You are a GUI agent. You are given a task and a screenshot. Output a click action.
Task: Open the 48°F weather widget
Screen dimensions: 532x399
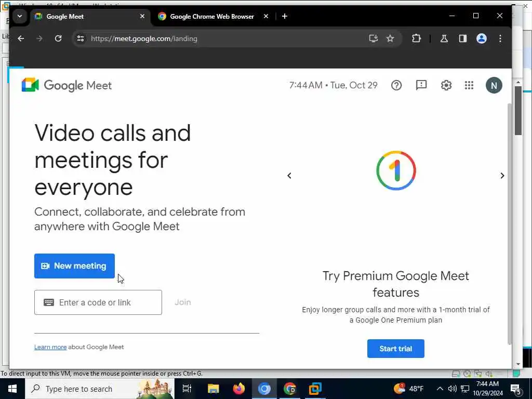tap(408, 388)
